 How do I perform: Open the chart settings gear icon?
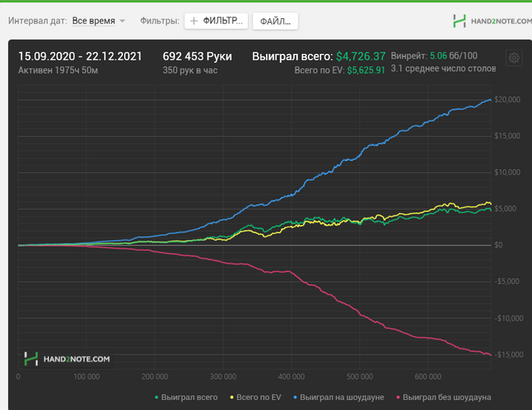(514, 58)
